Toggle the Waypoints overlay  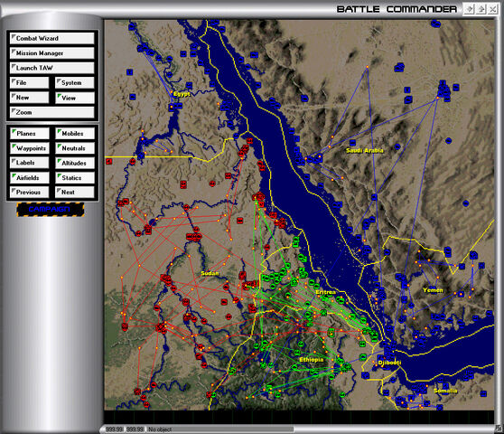click(x=29, y=148)
